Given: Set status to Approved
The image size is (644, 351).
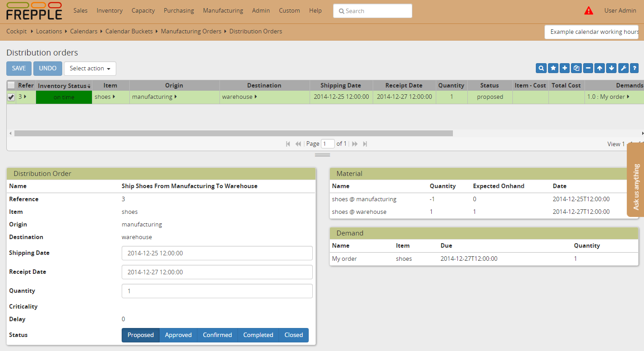Looking at the screenshot, I should click(x=178, y=335).
